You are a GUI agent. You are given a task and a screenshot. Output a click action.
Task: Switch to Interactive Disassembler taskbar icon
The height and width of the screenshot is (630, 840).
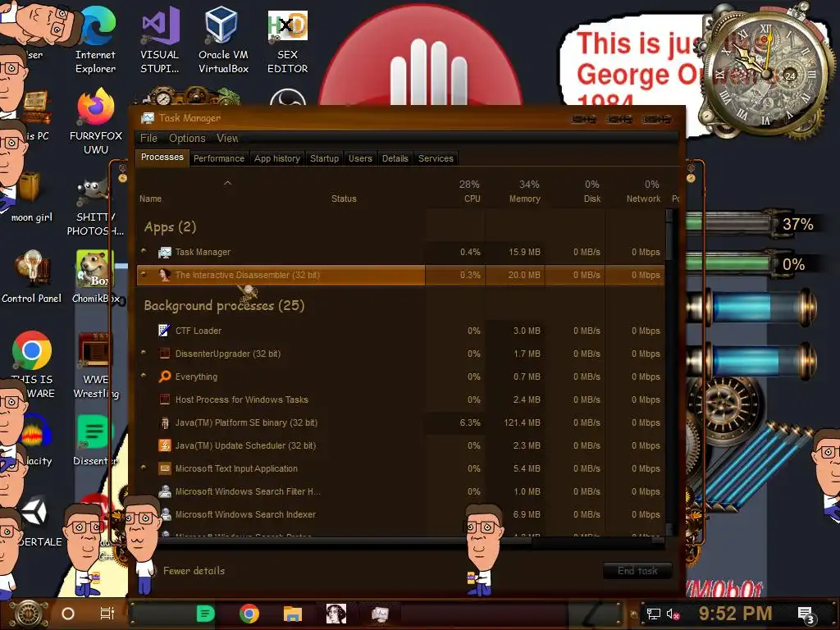pyautogui.click(x=336, y=614)
